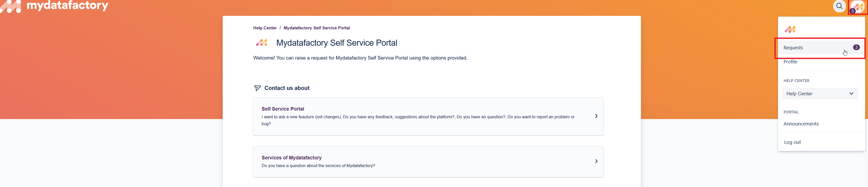Open the search magnifier icon
The height and width of the screenshot is (187, 868).
point(839,6)
